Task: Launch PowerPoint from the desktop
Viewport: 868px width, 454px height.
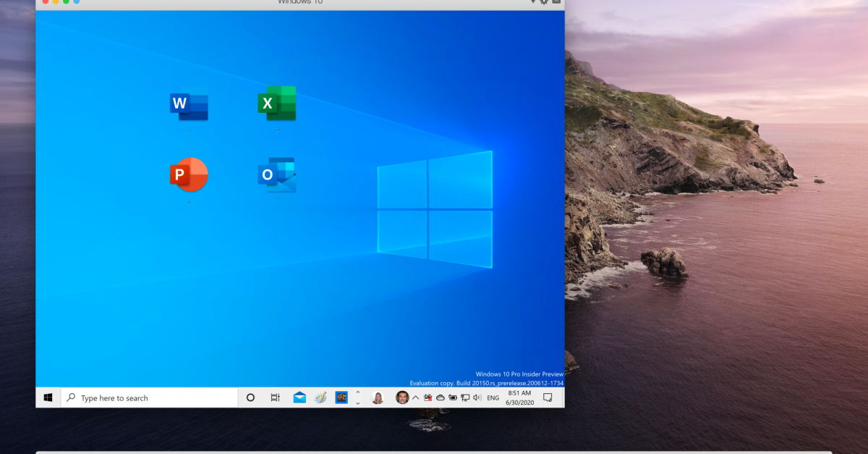Action: tap(189, 175)
